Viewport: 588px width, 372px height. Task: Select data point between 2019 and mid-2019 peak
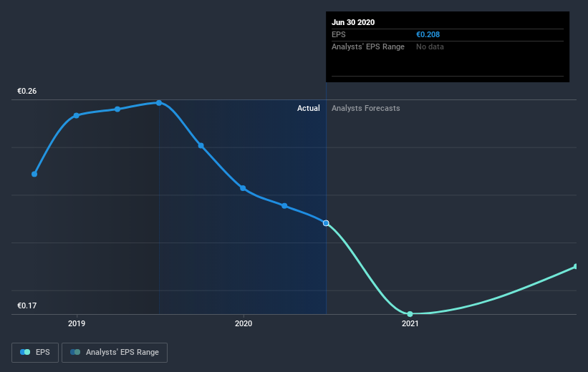[117, 109]
